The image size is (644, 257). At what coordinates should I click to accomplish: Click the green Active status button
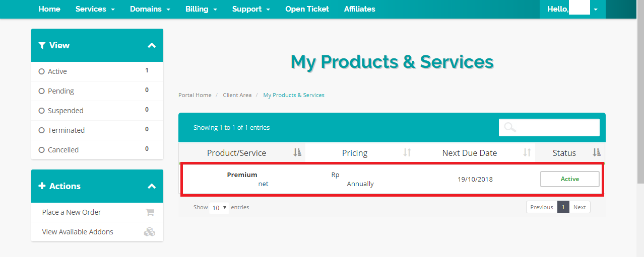(x=569, y=179)
